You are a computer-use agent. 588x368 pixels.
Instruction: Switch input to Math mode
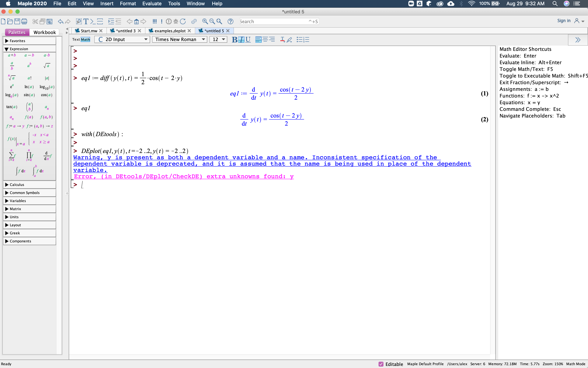tap(85, 39)
